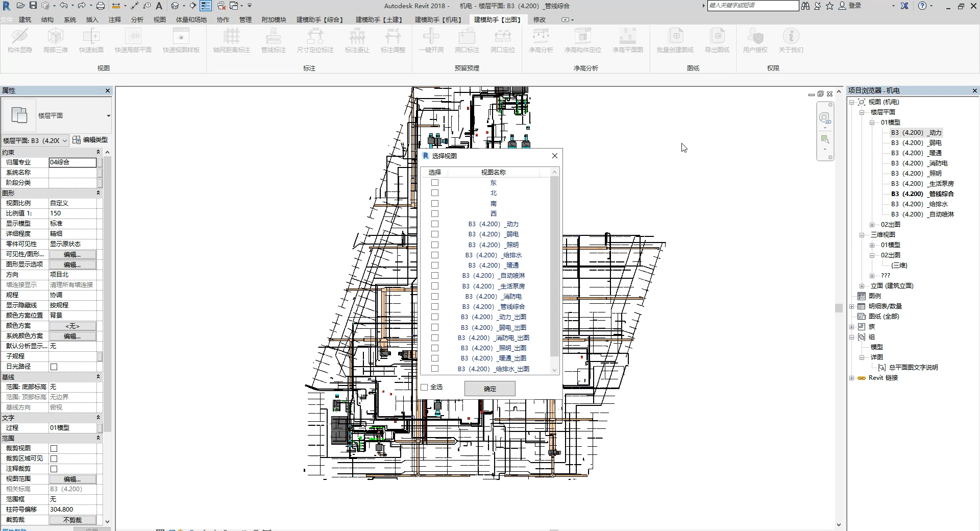Click the 编辑类型 button
The width and height of the screenshot is (980, 531).
(90, 140)
